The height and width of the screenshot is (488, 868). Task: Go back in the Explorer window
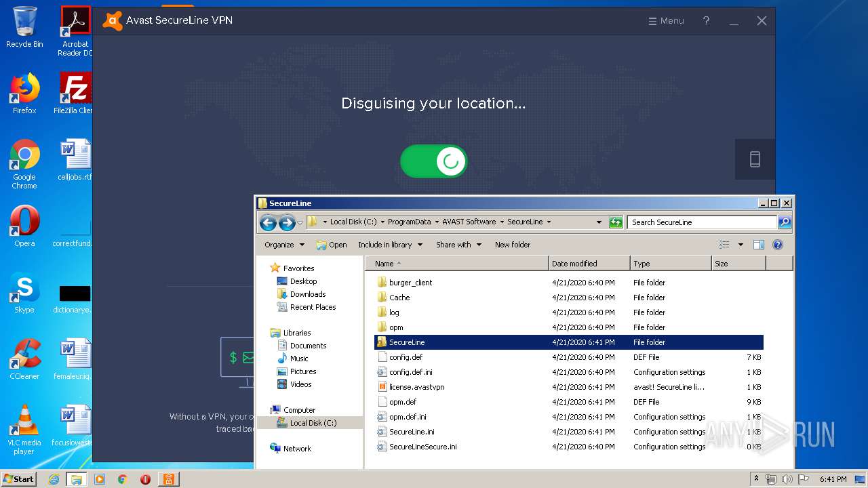click(x=268, y=222)
